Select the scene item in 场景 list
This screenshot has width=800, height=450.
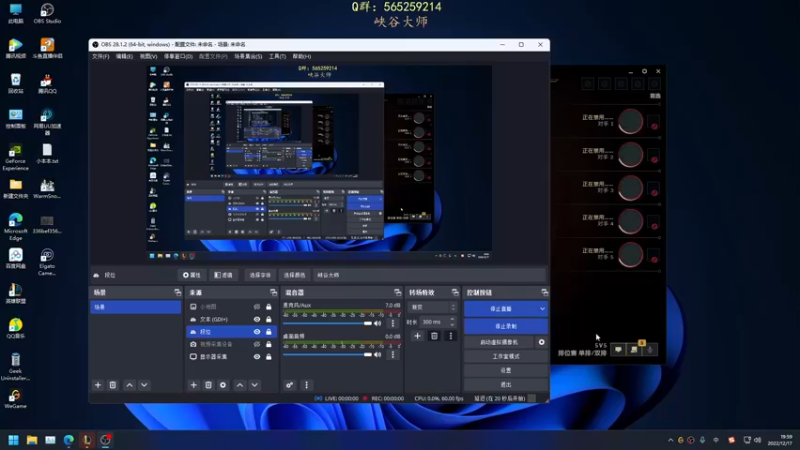135,307
